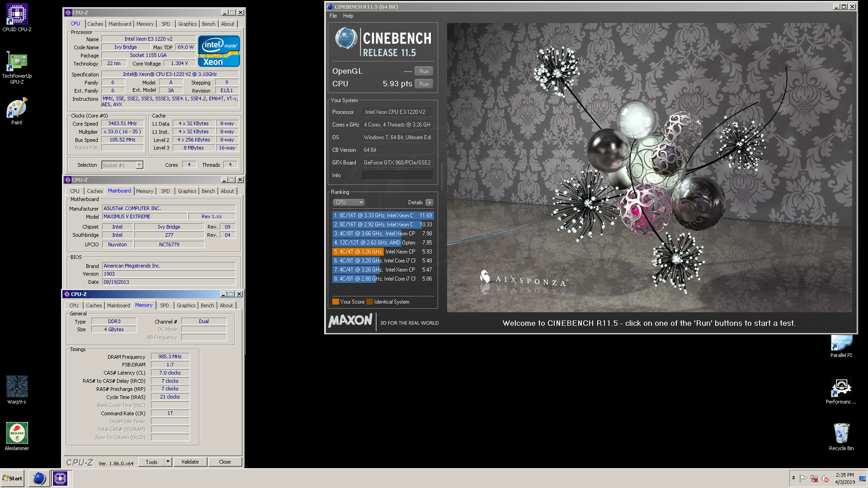Open the Aleslammer desktop icon
This screenshot has height=488, width=868.
point(17,436)
